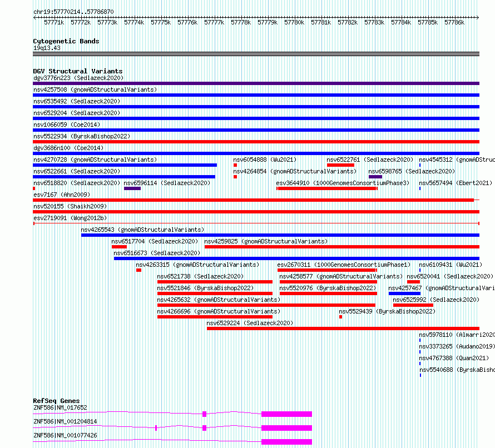495x448 pixels.
Task: Select the ZNF586|NM_001204814 transcript label
Action: tap(65, 421)
